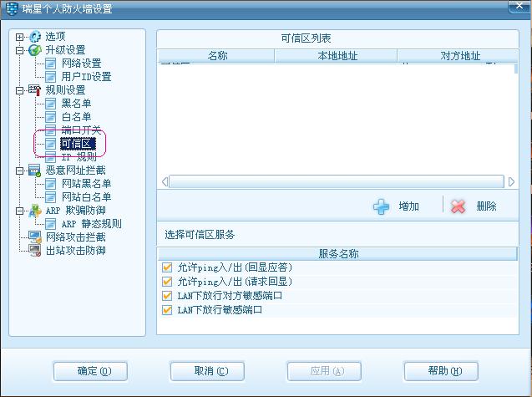Open 用户ID设置 in the tree
Viewport: 532px width, 397px height.
click(87, 77)
